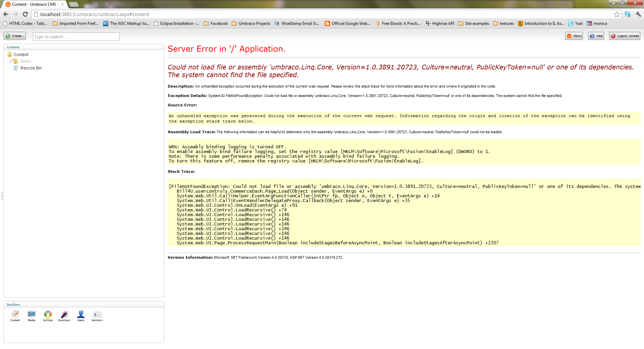This screenshot has height=349, width=644.
Task: Switch to Content - Umbraco CMS tab
Action: coord(34,4)
